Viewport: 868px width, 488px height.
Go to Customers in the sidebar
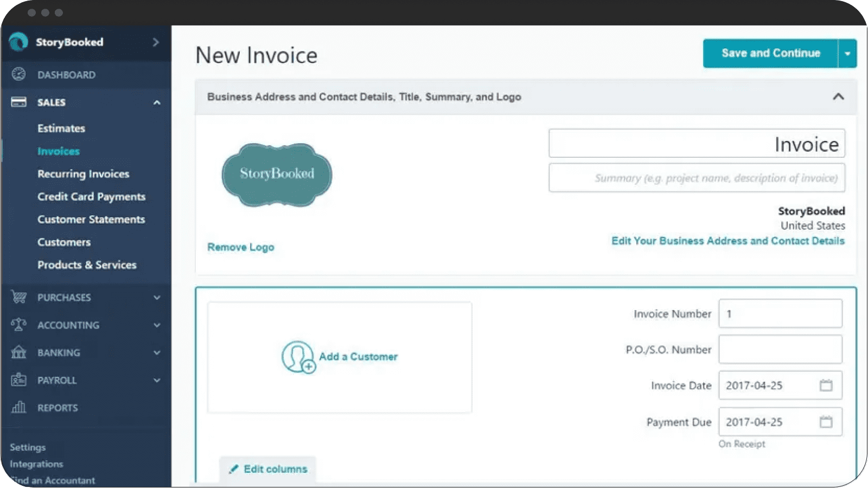tap(64, 242)
